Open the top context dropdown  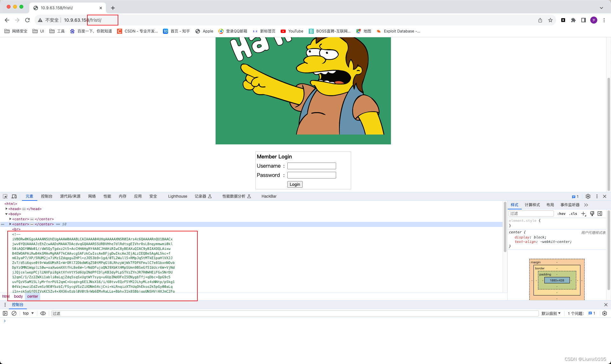(28, 313)
